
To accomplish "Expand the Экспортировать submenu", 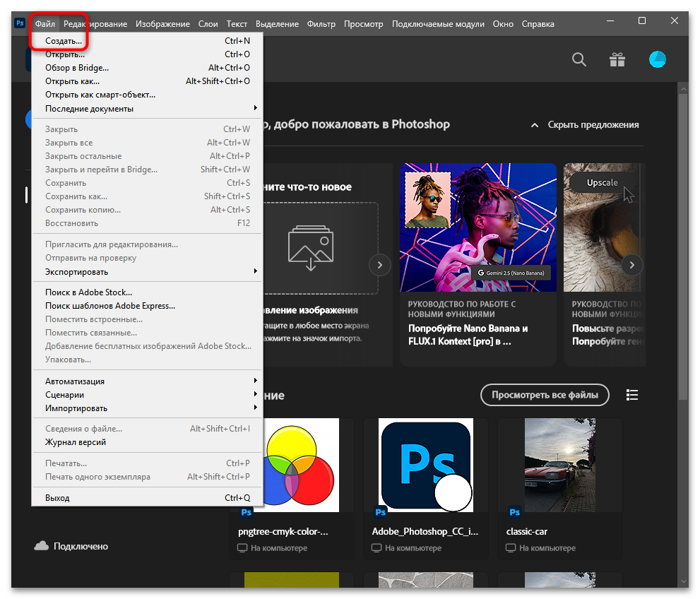I will coord(148,271).
